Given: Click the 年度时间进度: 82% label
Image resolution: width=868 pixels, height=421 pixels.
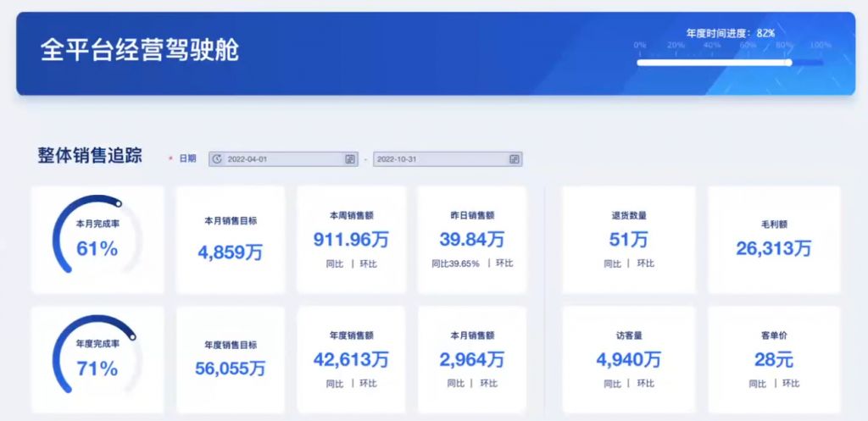Looking at the screenshot, I should 730,33.
